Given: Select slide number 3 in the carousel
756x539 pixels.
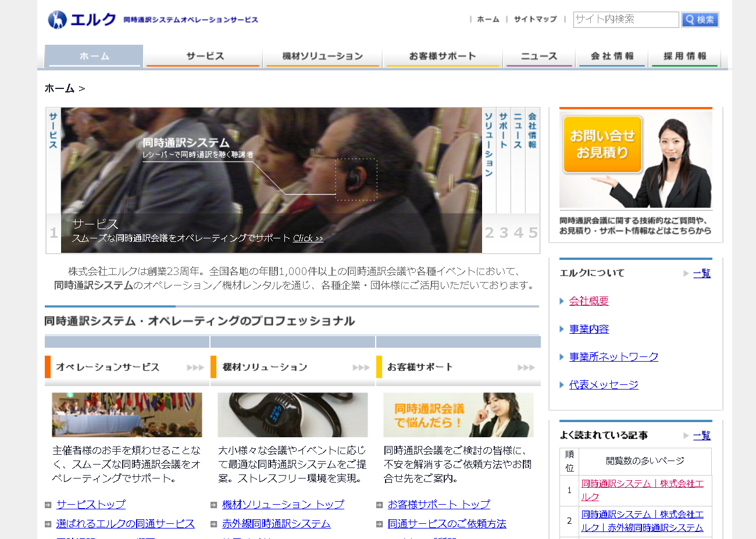Looking at the screenshot, I should coord(502,233).
